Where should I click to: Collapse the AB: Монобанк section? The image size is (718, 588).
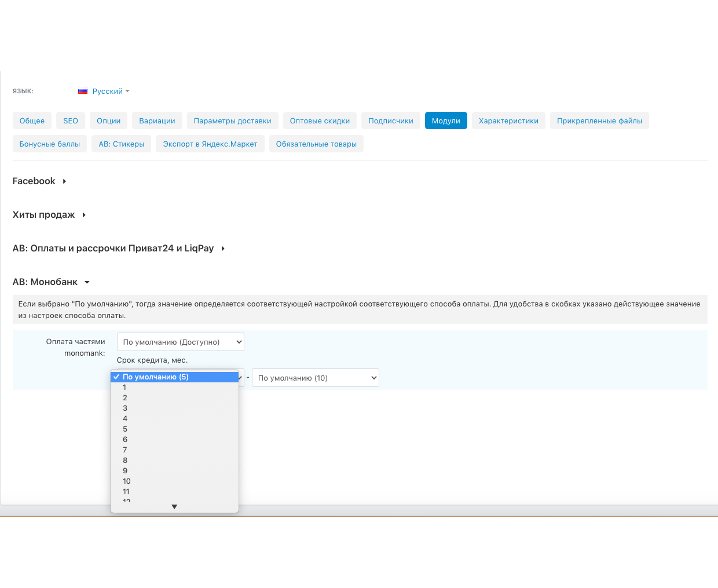pos(51,282)
